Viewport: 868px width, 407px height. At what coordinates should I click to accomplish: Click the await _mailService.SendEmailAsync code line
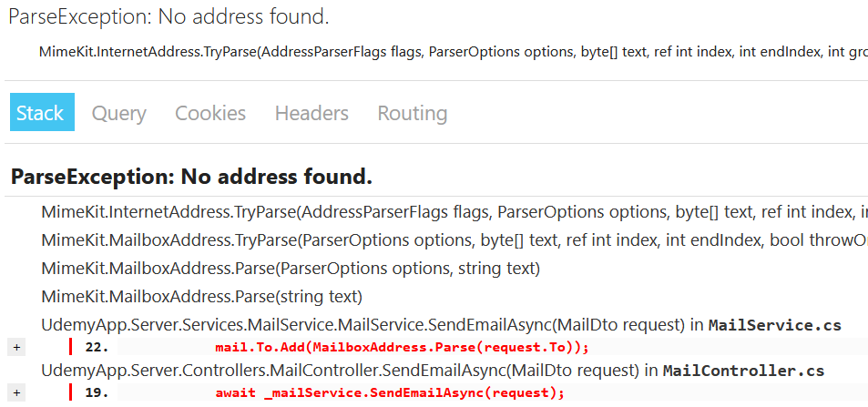point(390,392)
